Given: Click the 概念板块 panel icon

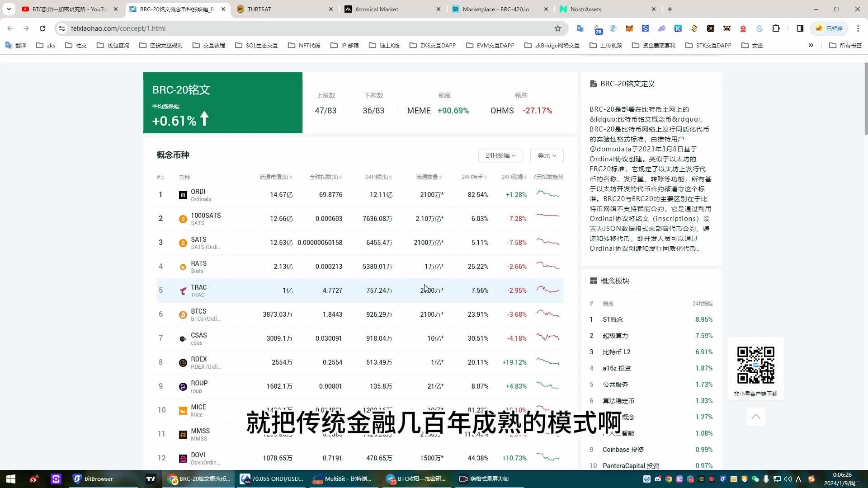Looking at the screenshot, I should pos(593,280).
